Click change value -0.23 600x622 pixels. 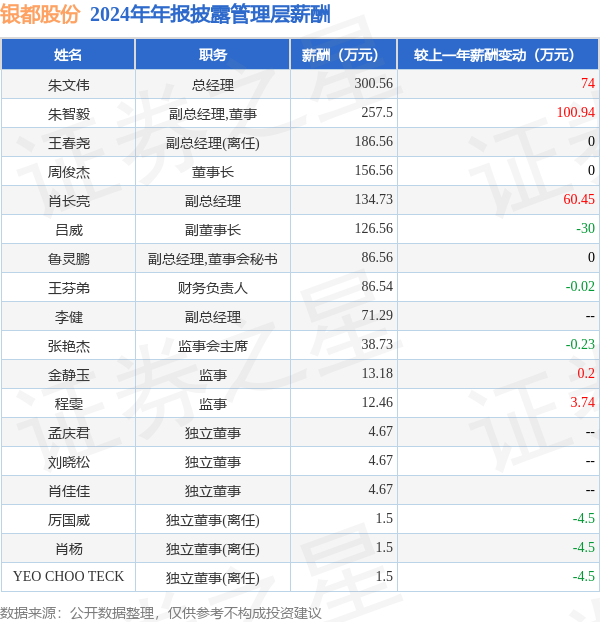coord(580,344)
